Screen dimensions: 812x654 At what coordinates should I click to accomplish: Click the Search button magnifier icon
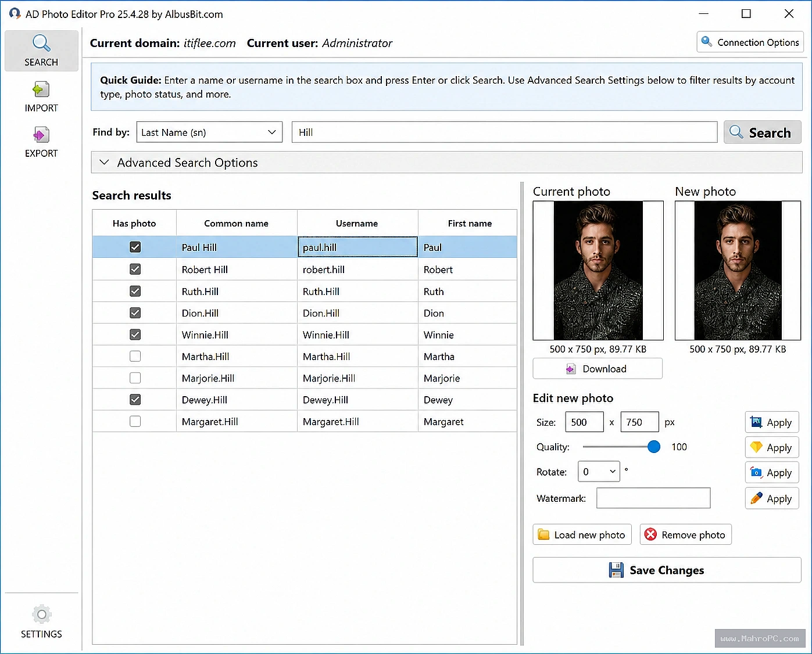click(736, 132)
